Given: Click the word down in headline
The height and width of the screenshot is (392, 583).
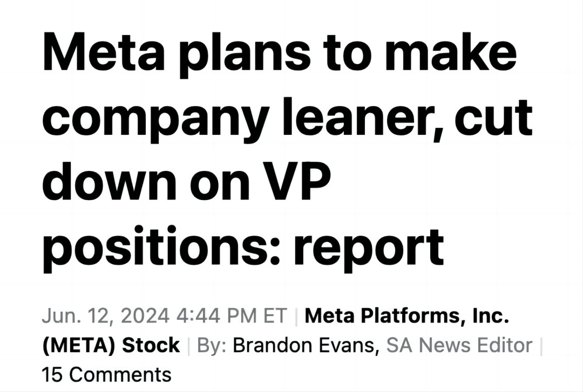Looking at the screenshot, I should [109, 181].
